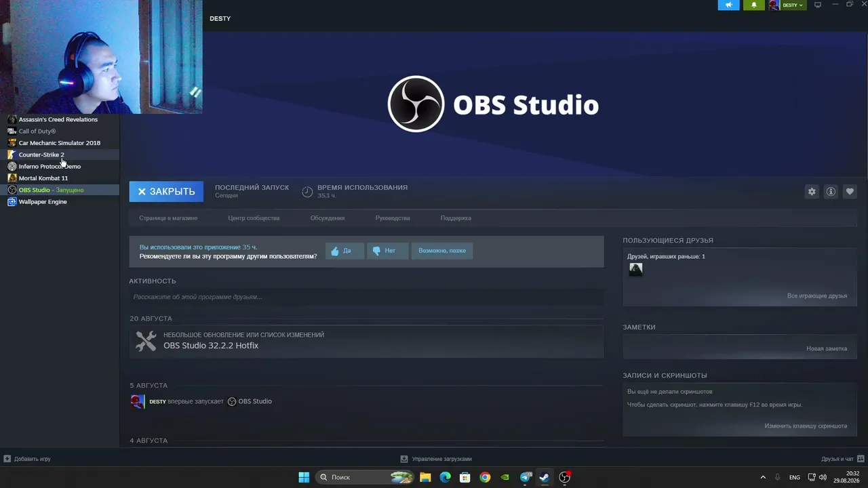
Task: Choose Нет thumbs-down for recommendation
Action: pos(387,251)
